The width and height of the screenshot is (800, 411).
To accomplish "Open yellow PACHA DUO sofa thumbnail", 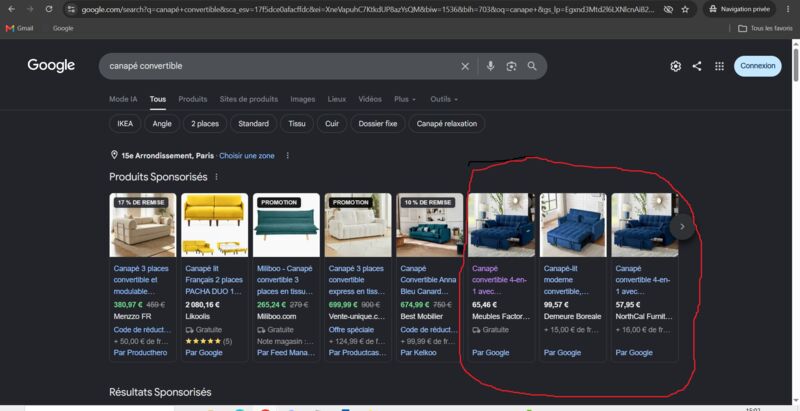I will (215, 225).
